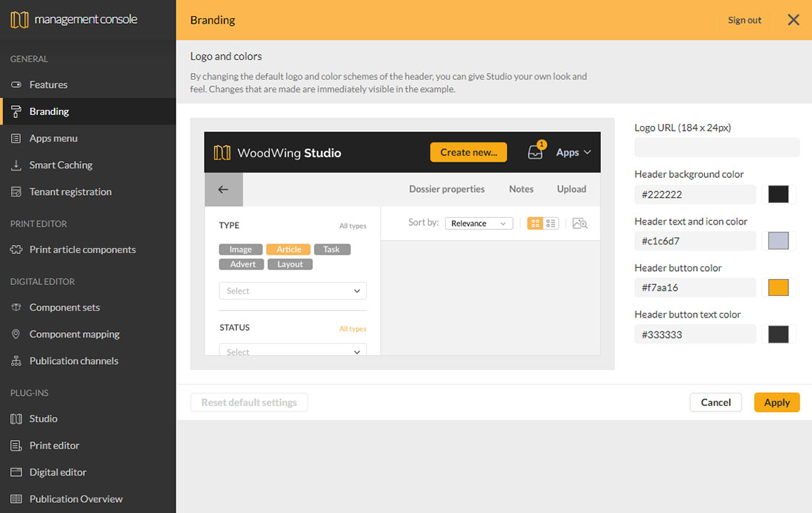Viewport: 812px width, 513px height.
Task: Click Reset default settings button
Action: pos(249,402)
